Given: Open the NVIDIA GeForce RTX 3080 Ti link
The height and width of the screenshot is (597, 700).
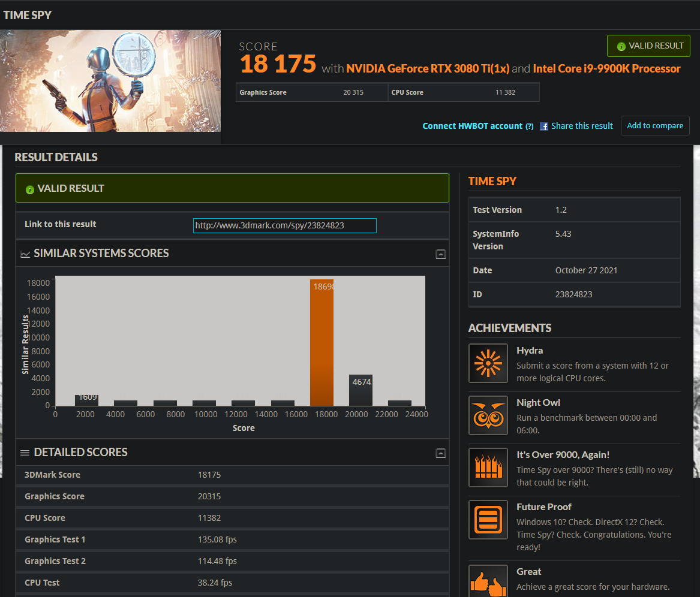Looking at the screenshot, I should coord(428,68).
